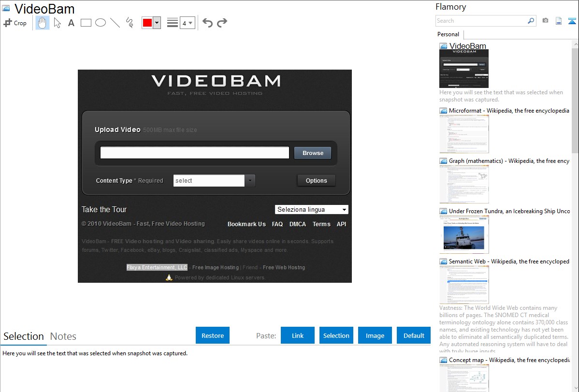Open the color picker dropdown arrow
Screen dimensions: 579x392
tap(157, 23)
